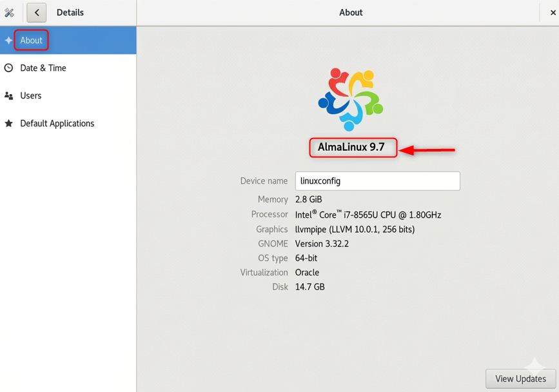This screenshot has height=392, width=559.
Task: Select the About entry in the sidebar
Action: tap(30, 40)
